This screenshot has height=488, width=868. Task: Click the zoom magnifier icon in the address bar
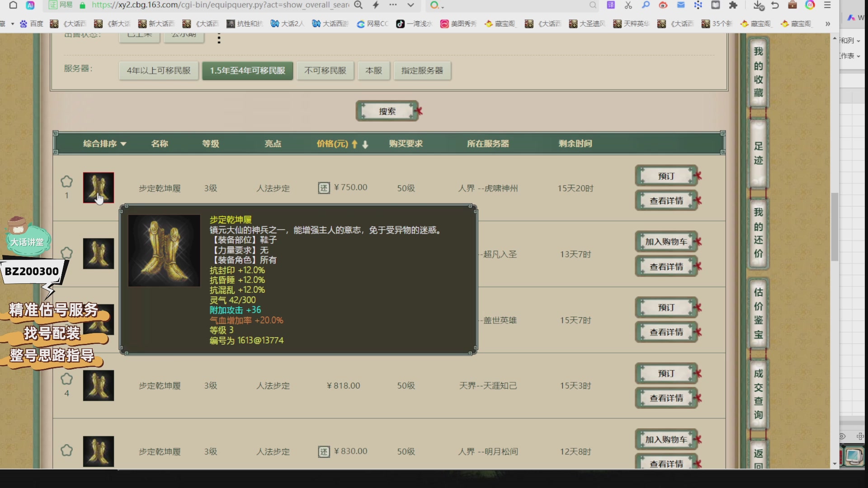358,5
